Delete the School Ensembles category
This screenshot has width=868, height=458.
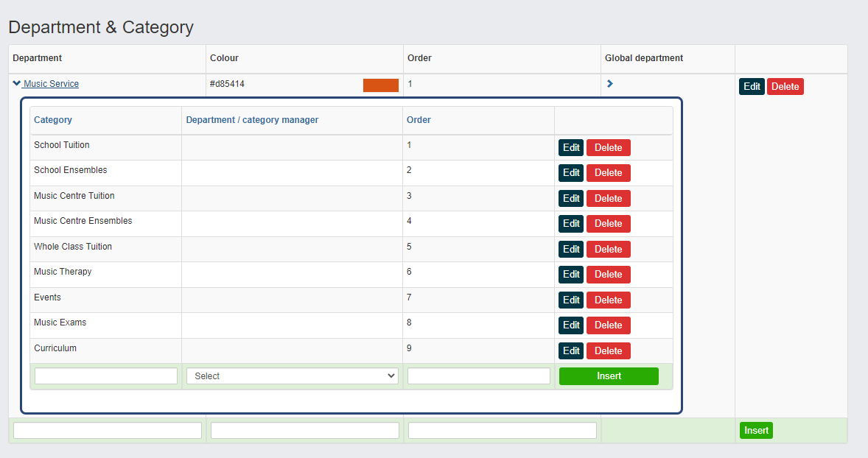tap(609, 172)
